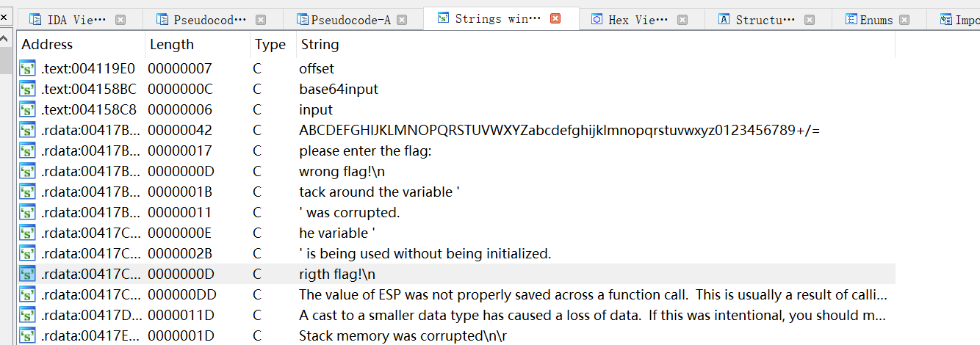Click string icon of 'base64input' row
The image size is (980, 345).
tap(28, 90)
